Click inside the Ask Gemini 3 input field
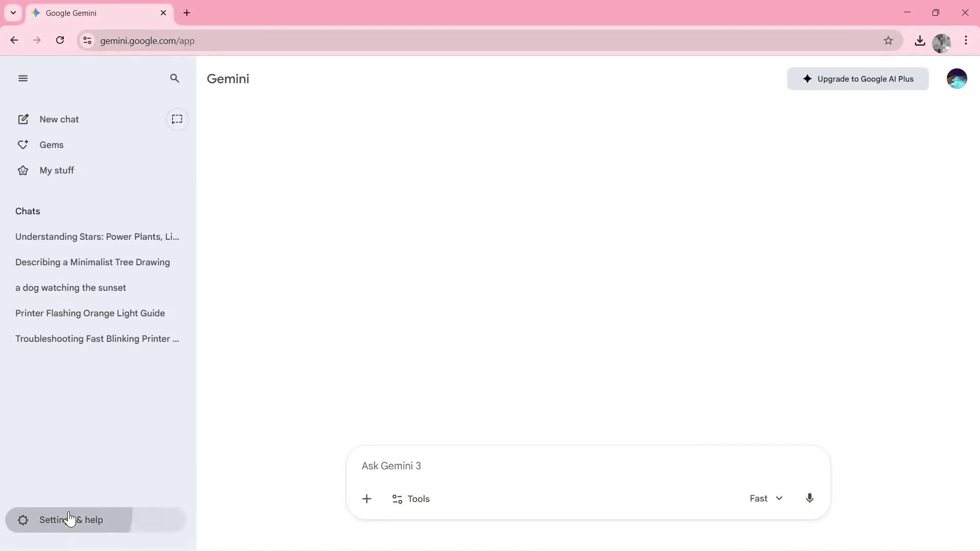 510,465
